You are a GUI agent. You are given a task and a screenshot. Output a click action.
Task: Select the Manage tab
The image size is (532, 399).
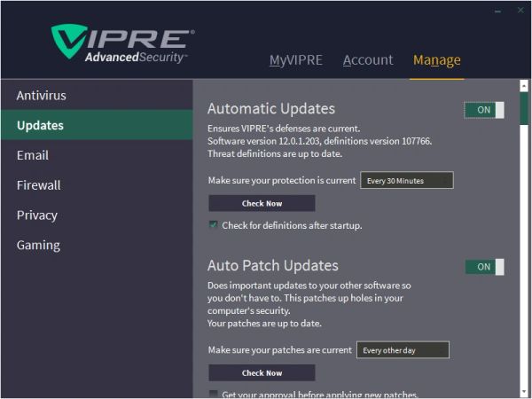436,60
